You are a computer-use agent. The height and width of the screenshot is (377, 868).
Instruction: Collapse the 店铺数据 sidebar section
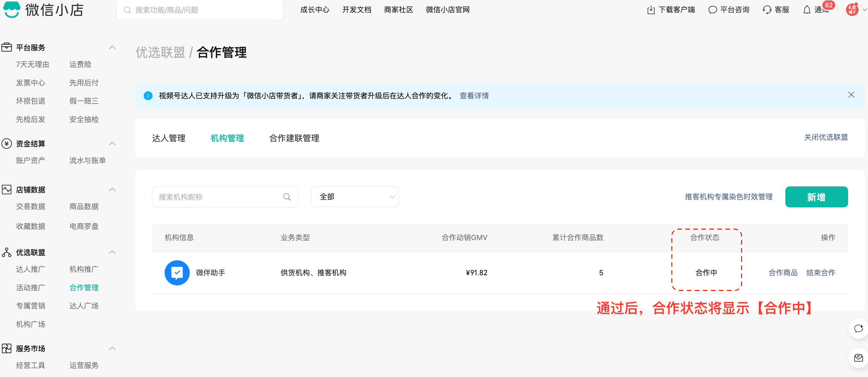(112, 190)
